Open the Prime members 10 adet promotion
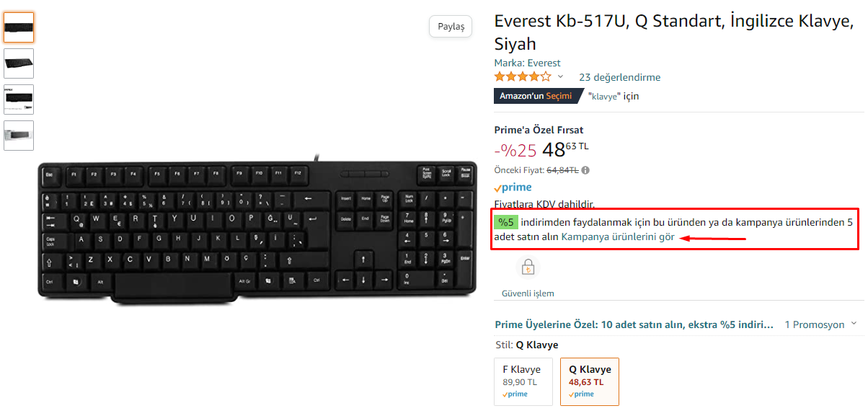 tap(634, 324)
